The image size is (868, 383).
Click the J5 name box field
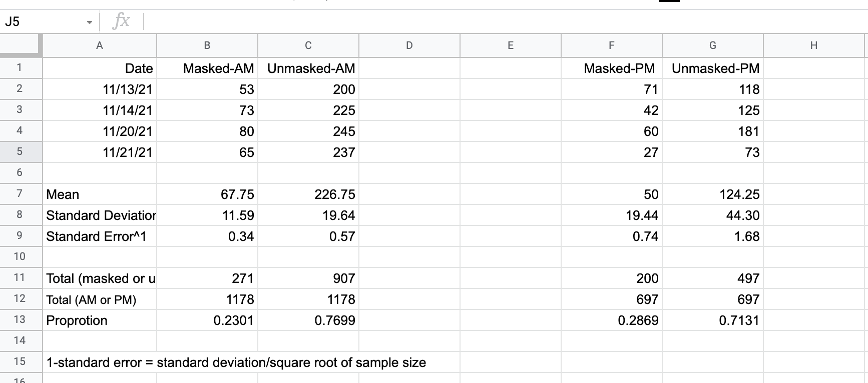pyautogui.click(x=40, y=21)
